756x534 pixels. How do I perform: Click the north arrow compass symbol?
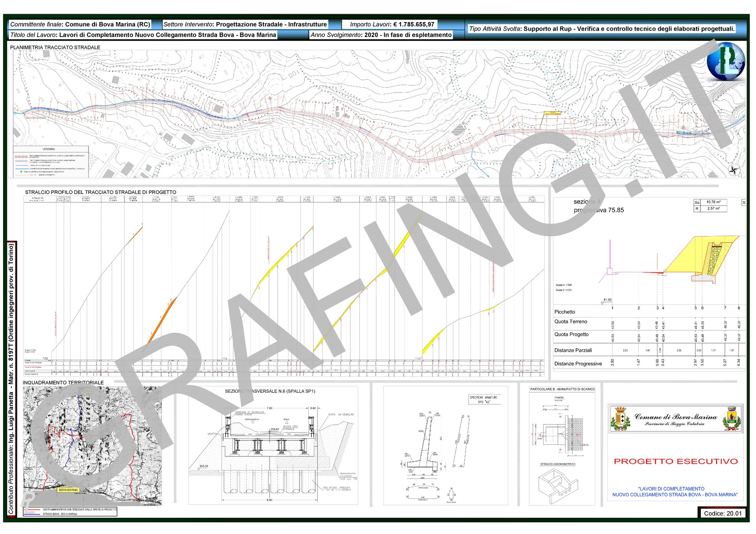click(734, 170)
